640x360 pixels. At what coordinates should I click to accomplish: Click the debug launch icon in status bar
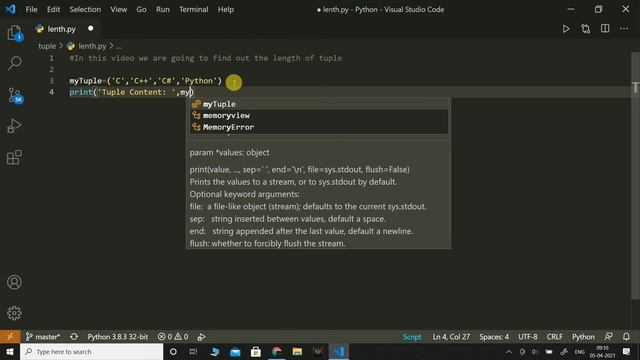201,337
